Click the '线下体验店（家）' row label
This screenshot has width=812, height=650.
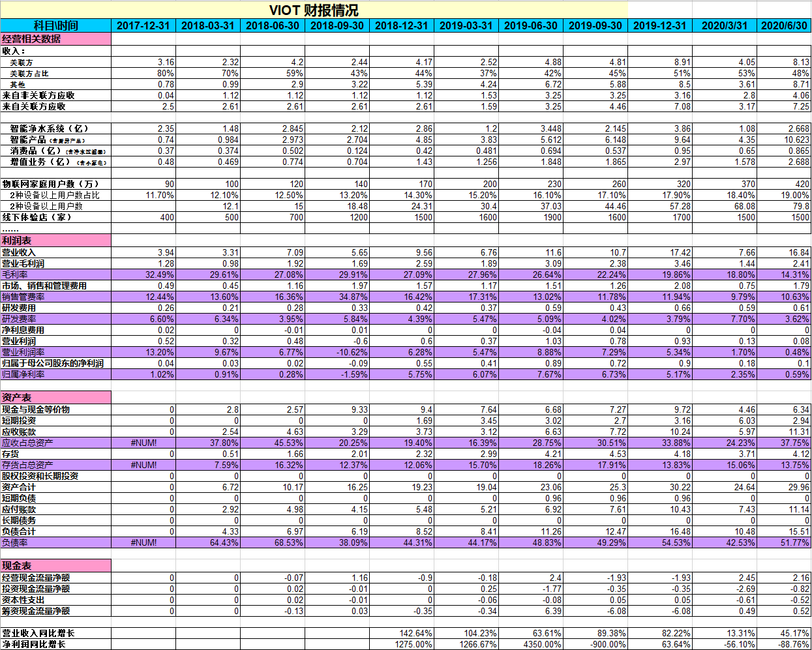click(37, 217)
